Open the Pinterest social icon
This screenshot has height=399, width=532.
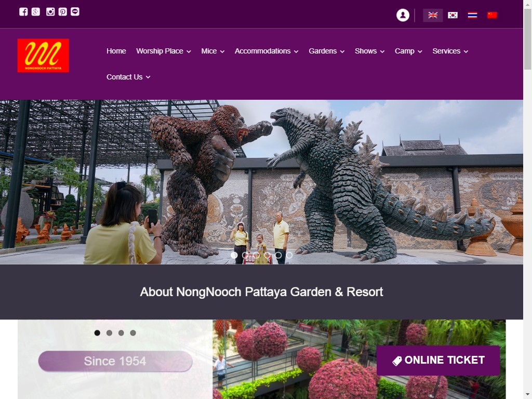pyautogui.click(x=62, y=11)
